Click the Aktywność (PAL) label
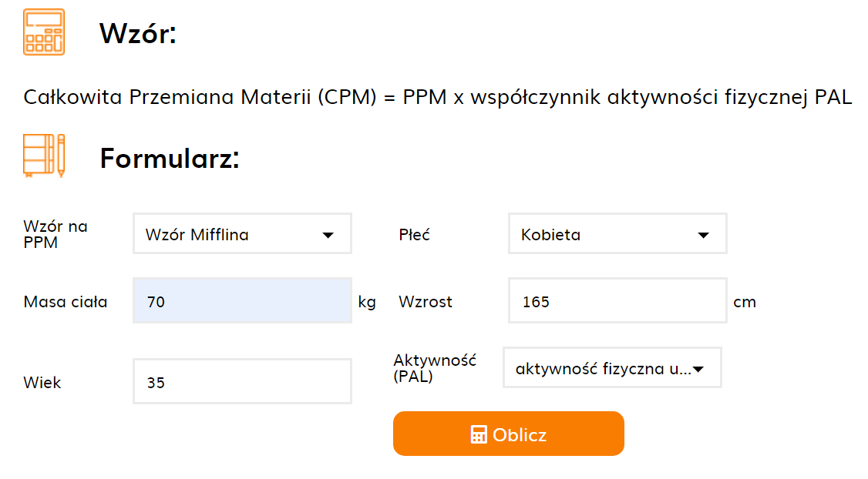This screenshot has height=479, width=868. coord(435,368)
